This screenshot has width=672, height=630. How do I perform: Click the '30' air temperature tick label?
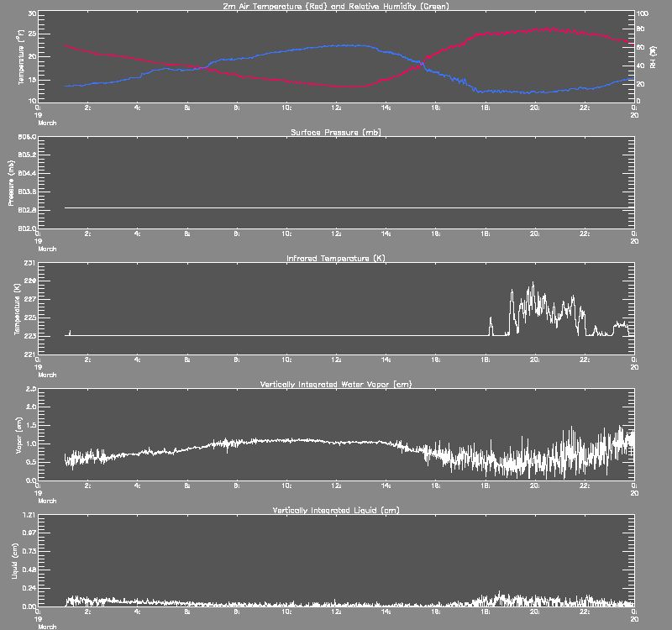(32, 13)
